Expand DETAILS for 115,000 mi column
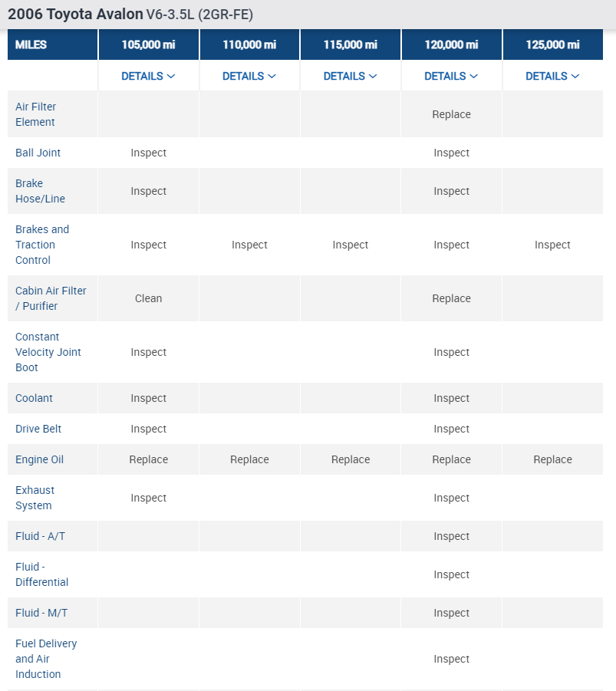The width and height of the screenshot is (616, 691). click(x=351, y=76)
